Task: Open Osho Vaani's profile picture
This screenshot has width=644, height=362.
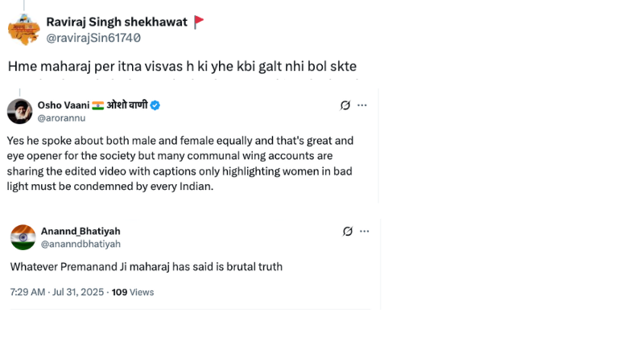Action: 19,111
